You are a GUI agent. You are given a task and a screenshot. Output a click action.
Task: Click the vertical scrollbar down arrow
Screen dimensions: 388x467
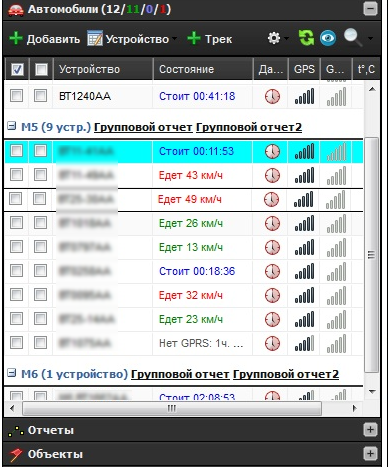pyautogui.click(x=372, y=391)
